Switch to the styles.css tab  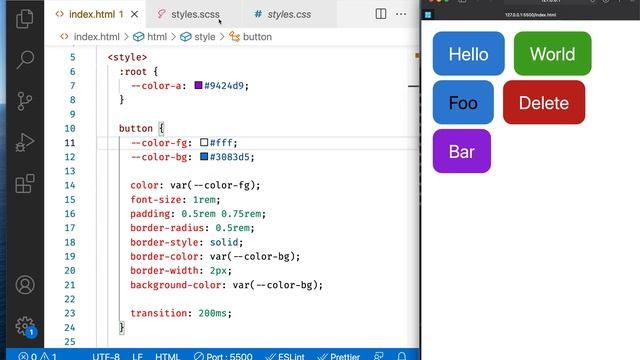[x=288, y=14]
